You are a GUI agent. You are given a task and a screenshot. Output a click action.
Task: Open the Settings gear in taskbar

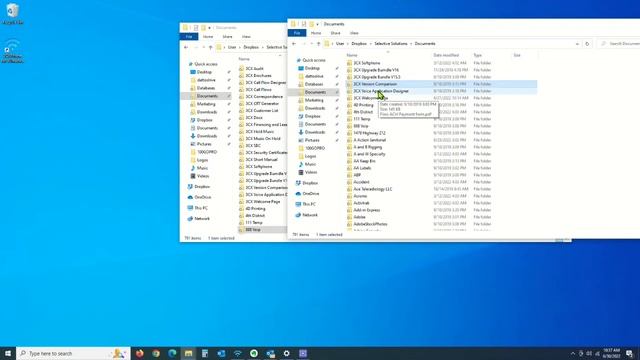click(287, 353)
